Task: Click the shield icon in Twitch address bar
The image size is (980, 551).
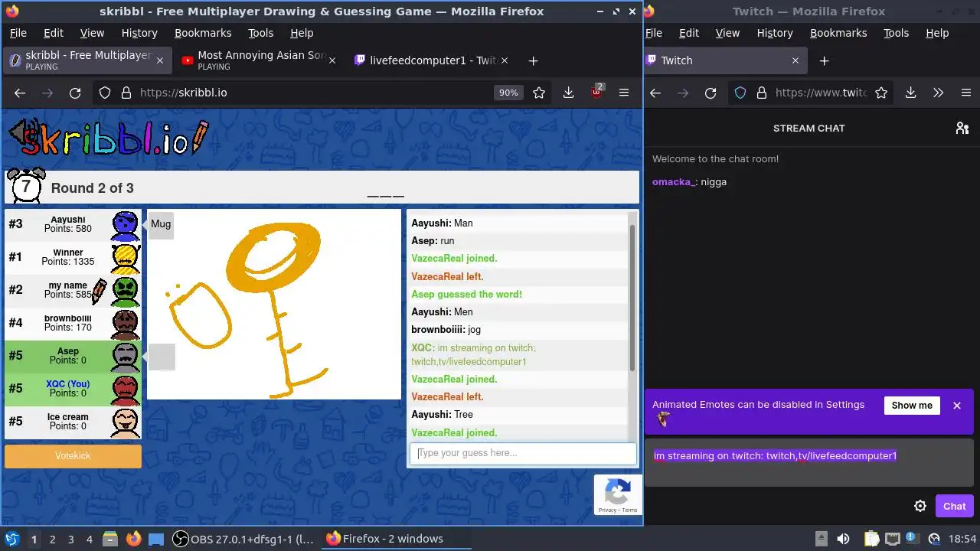Action: pos(740,93)
